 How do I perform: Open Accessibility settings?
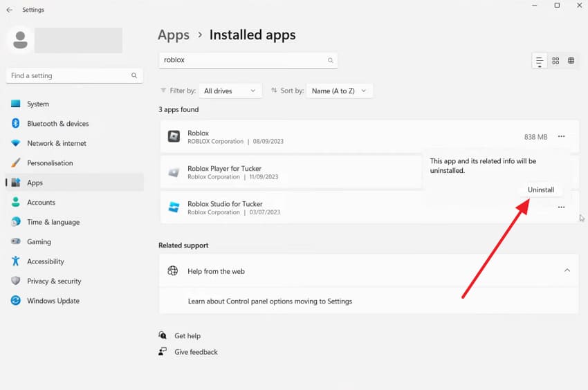coord(74,261)
